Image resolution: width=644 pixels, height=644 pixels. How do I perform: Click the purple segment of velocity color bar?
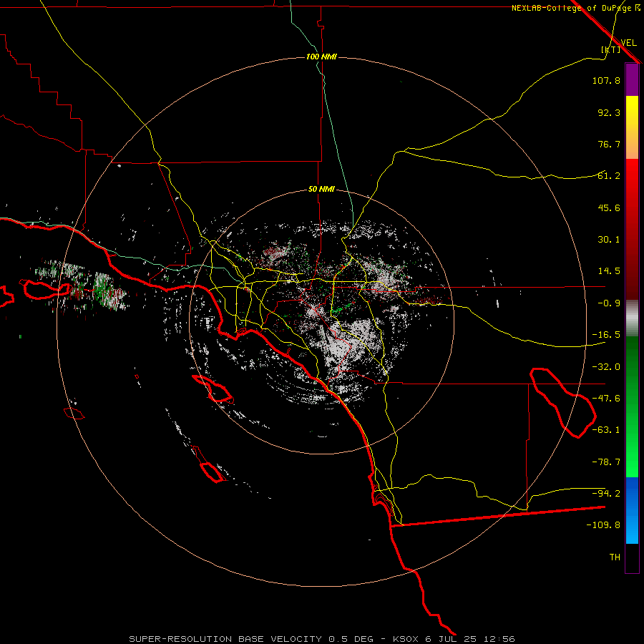(632, 79)
